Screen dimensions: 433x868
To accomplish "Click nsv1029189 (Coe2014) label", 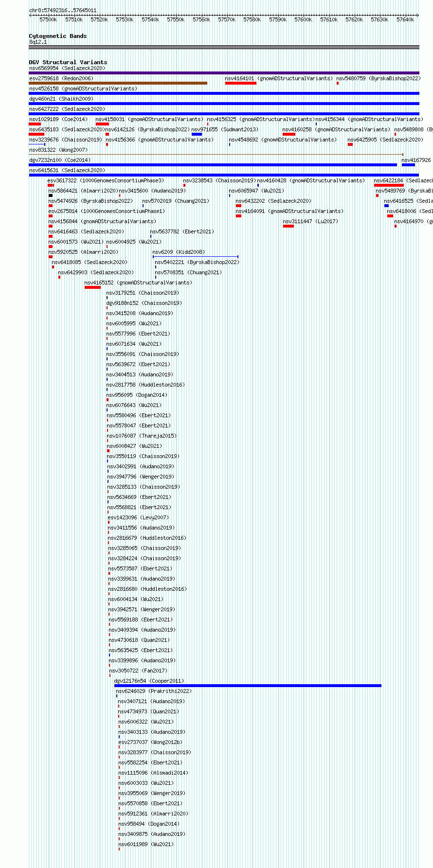I will (58, 119).
